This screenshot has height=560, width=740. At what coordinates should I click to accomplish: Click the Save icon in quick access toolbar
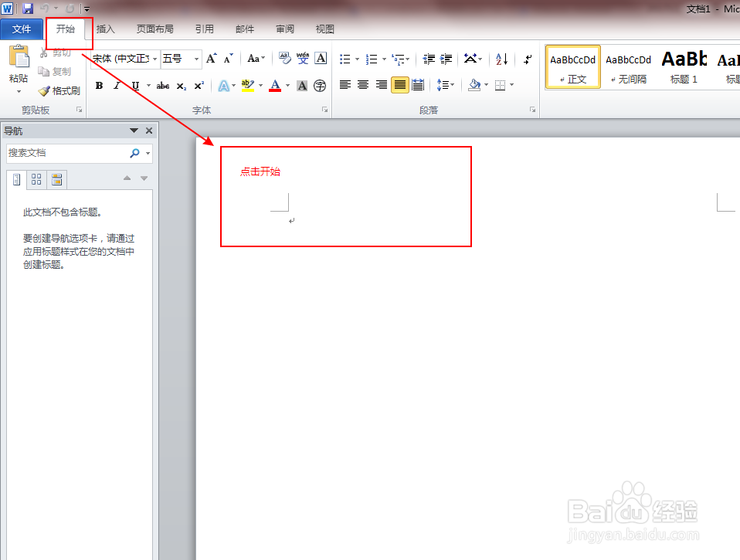(28, 8)
